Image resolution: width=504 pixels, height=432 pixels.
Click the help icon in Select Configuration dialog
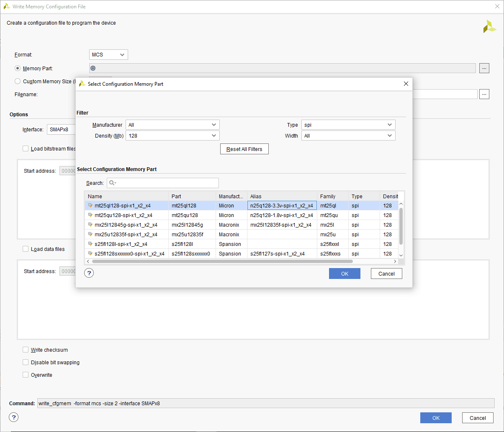click(x=89, y=273)
